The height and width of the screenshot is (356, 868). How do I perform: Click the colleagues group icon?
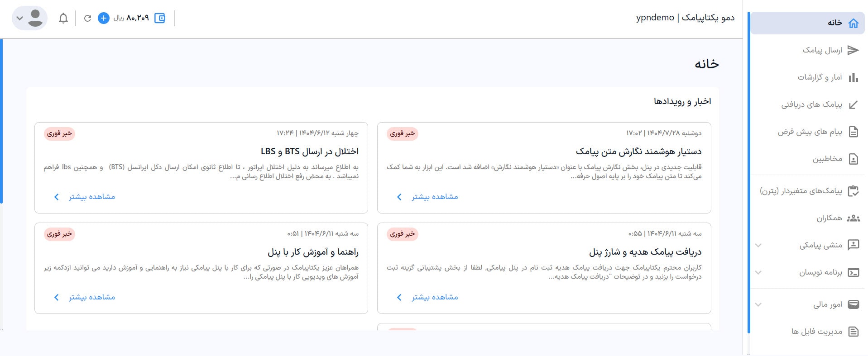click(853, 218)
